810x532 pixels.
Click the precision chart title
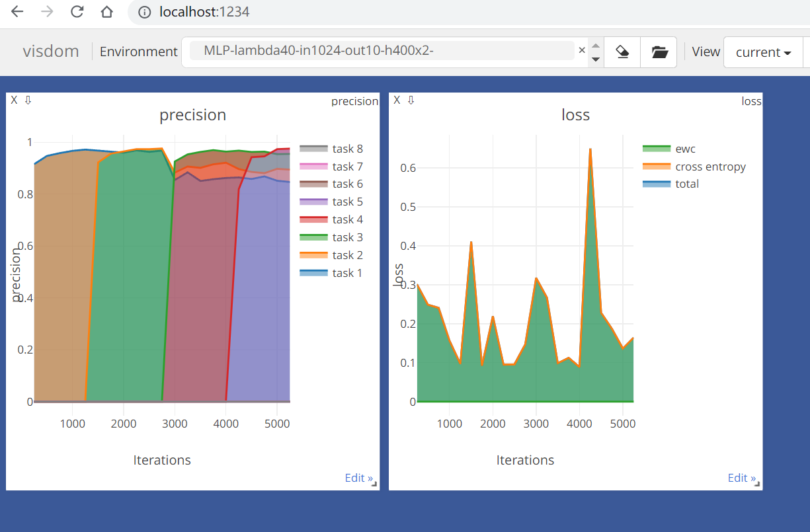[193, 115]
